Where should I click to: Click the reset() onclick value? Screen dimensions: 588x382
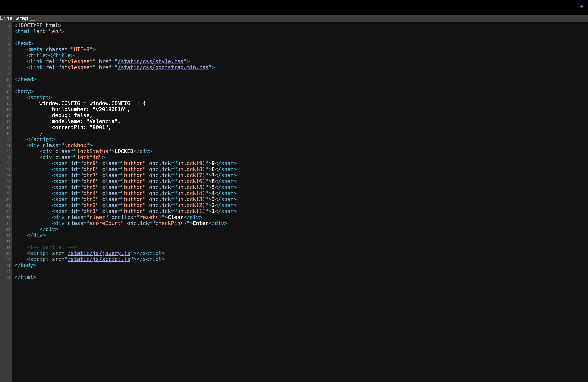point(150,217)
